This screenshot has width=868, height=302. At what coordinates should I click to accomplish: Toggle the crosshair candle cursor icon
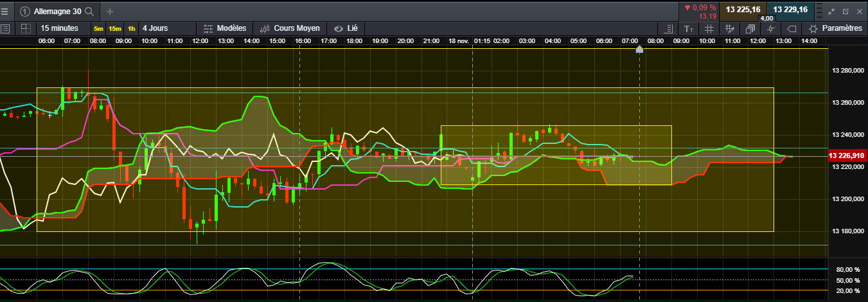(771, 29)
